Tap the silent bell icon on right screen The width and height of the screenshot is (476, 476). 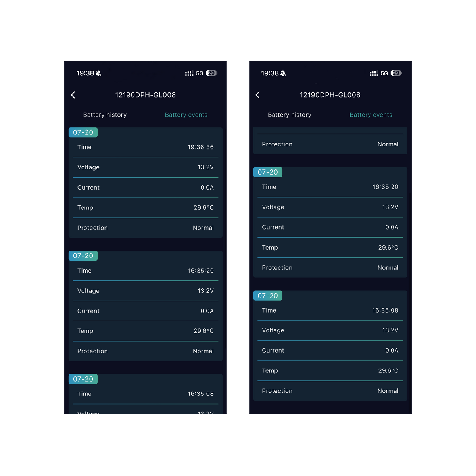[283, 73]
